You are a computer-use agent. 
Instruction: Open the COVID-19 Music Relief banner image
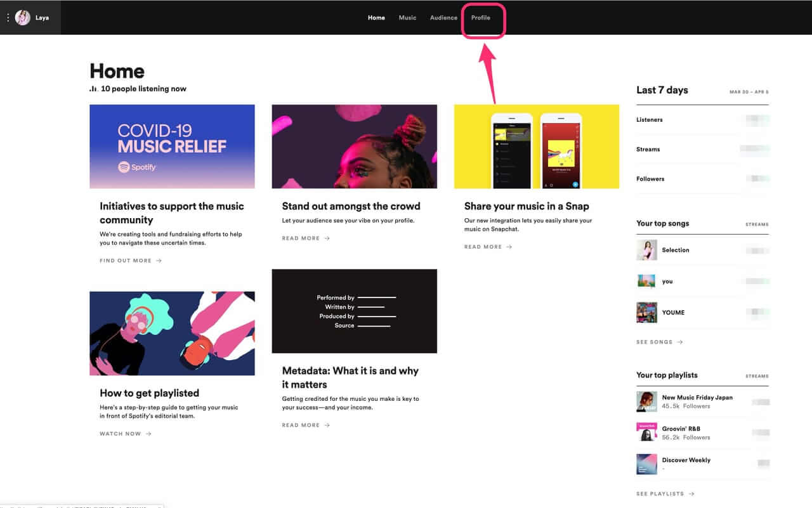172,147
